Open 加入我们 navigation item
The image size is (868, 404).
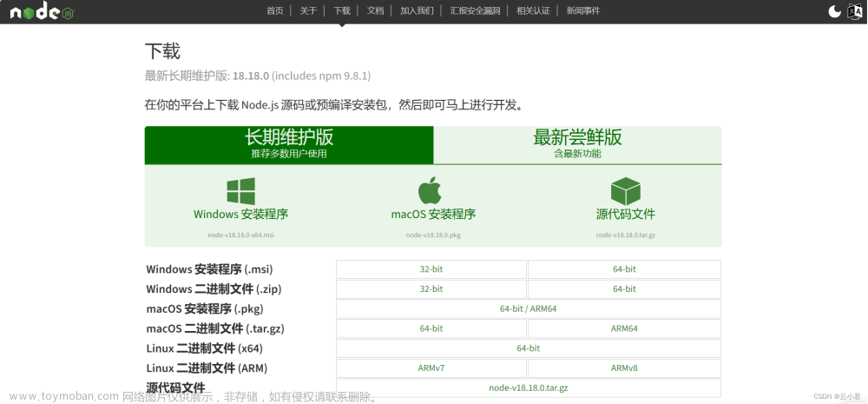417,10
